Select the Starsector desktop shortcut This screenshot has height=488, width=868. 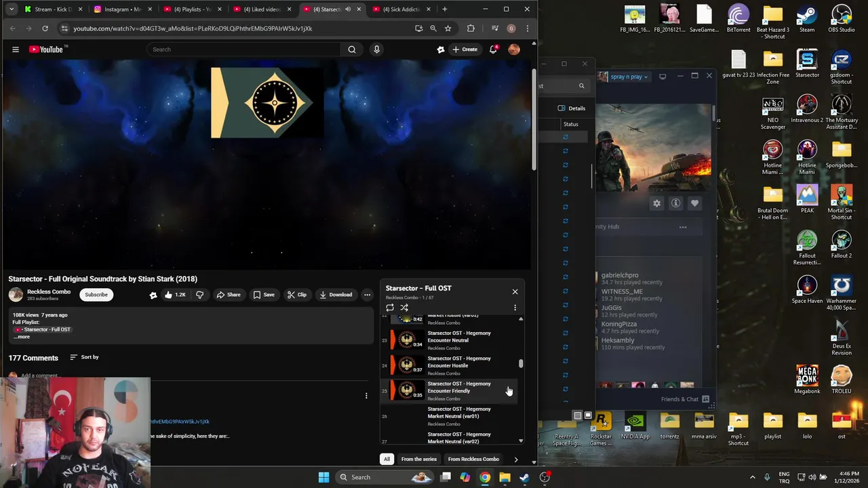[x=807, y=64]
